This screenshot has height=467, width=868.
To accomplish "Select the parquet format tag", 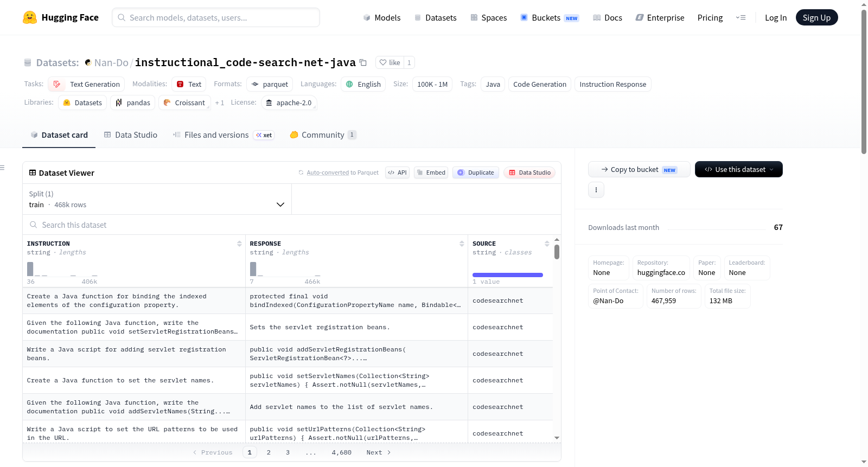I will click(x=270, y=84).
